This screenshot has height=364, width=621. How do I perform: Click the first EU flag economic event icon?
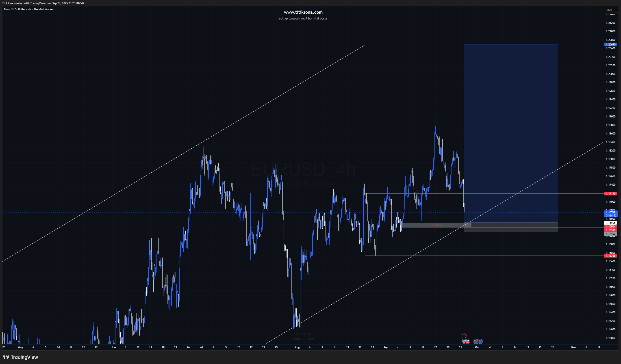tap(475, 341)
